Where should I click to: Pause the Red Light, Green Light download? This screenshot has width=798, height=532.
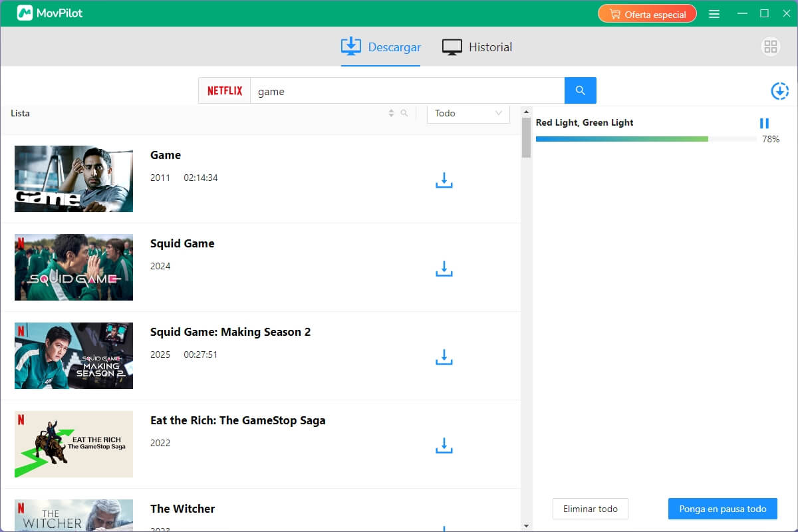764,123
